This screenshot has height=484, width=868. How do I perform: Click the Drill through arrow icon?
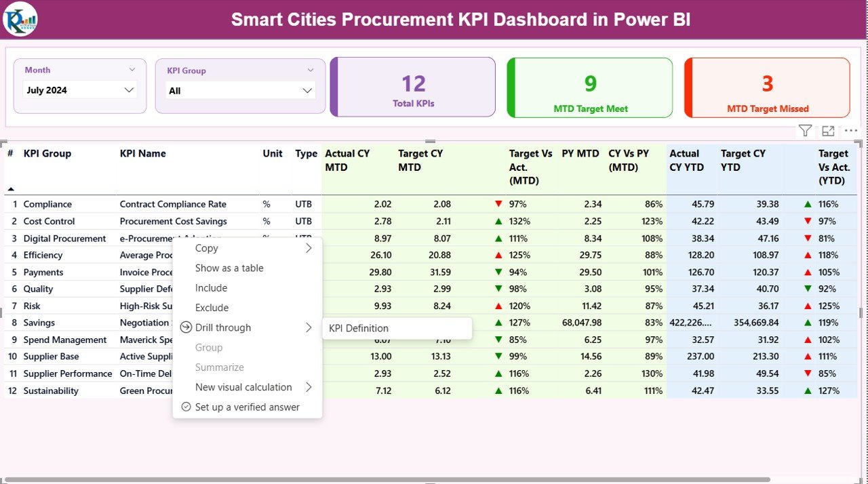pyautogui.click(x=185, y=327)
